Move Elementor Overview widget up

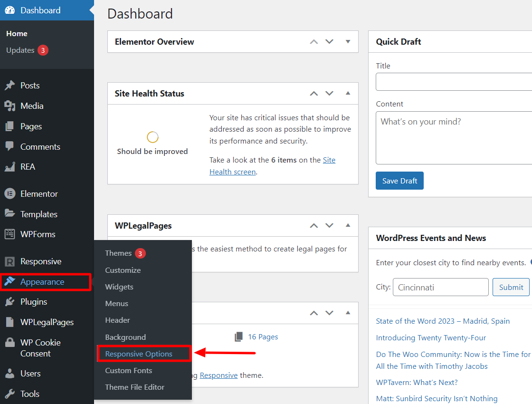coord(314,42)
